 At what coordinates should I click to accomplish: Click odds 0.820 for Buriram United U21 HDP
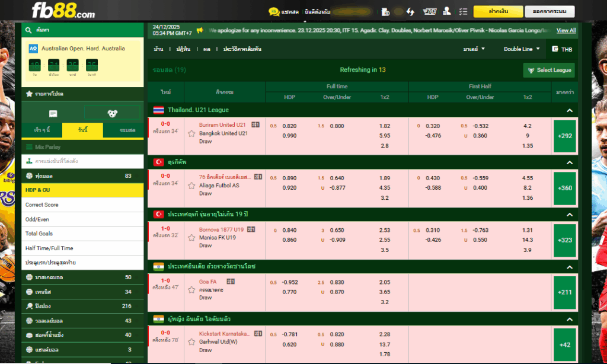coord(289,126)
